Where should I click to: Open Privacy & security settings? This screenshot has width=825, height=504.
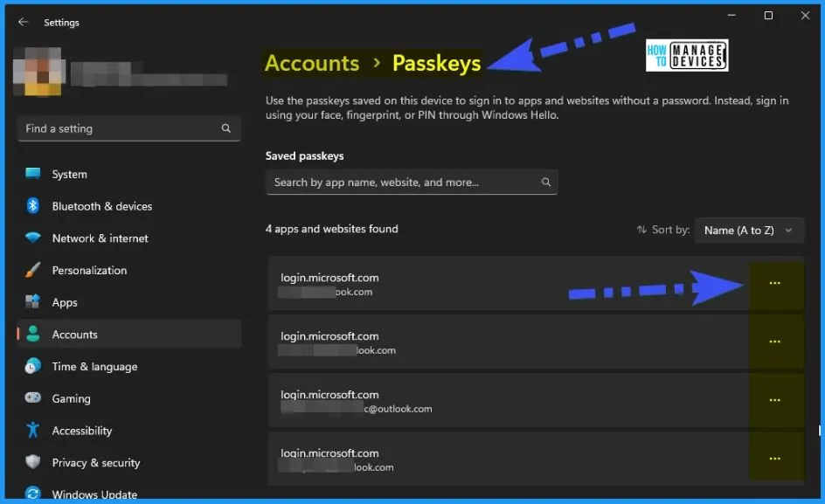[x=129, y=462]
